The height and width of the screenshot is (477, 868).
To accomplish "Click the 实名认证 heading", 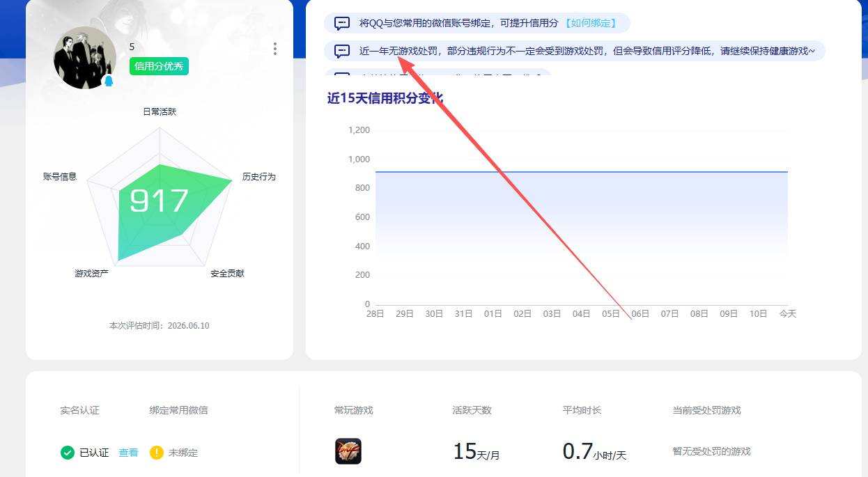I will 79,410.
